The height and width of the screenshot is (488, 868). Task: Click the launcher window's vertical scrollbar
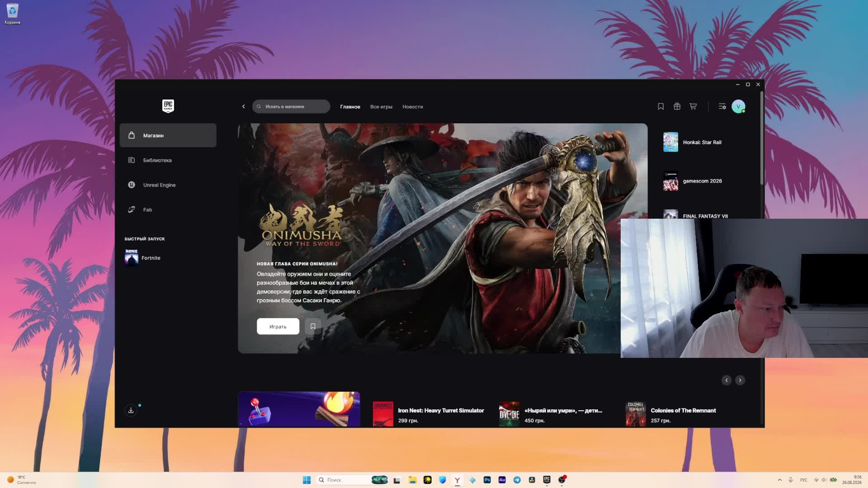point(762,138)
